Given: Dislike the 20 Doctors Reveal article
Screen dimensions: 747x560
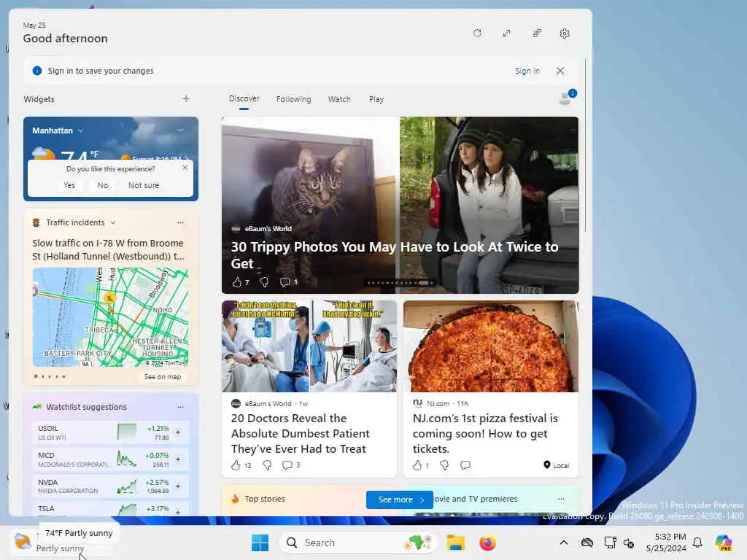Looking at the screenshot, I should point(267,465).
